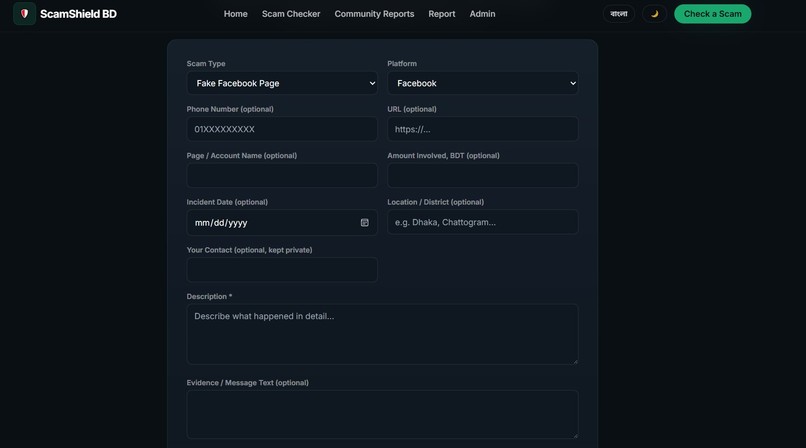Click 'Your Contact (optional, kept private)' label
The image size is (806, 448).
click(x=249, y=250)
